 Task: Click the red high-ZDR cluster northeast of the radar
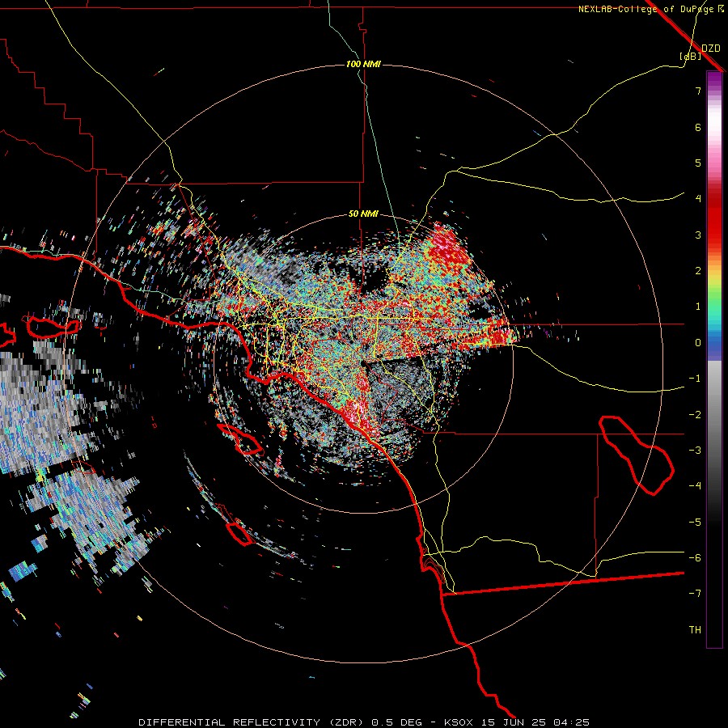(447, 246)
